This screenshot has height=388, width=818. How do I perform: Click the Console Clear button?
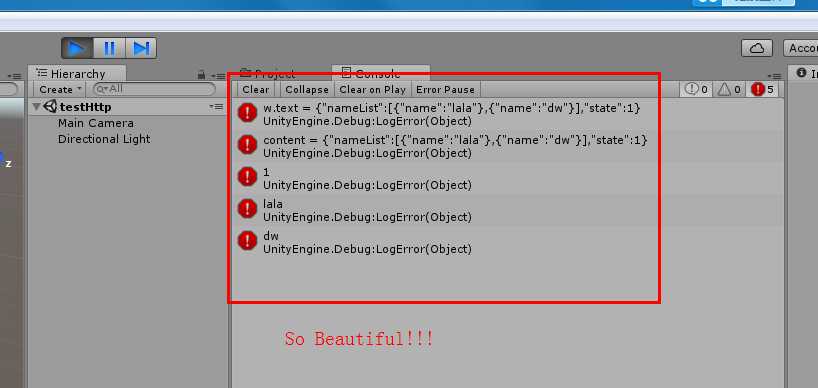[x=256, y=90]
